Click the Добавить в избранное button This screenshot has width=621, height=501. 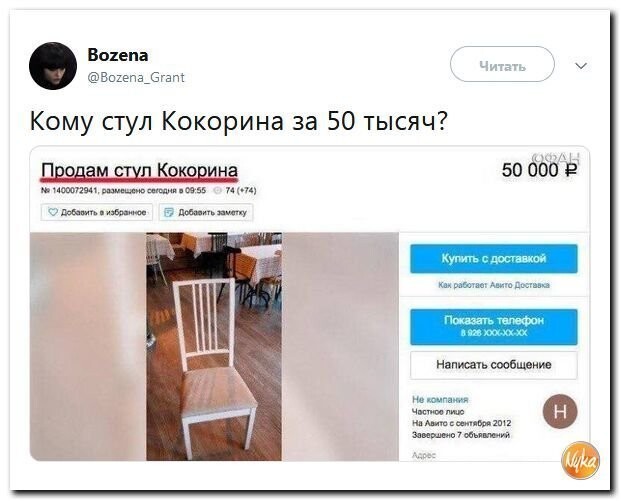[97, 212]
